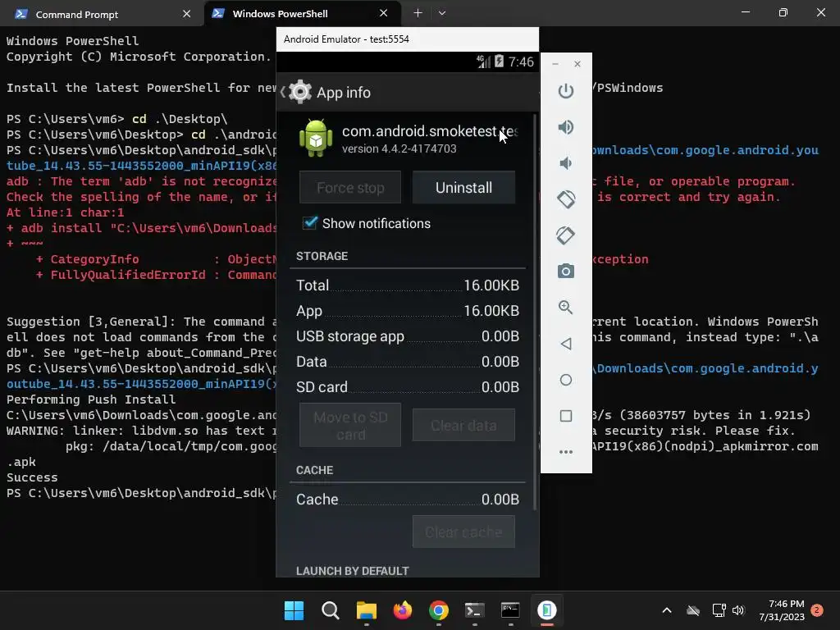The height and width of the screenshot is (630, 840).
Task: Click the emulator power button icon
Action: point(566,90)
